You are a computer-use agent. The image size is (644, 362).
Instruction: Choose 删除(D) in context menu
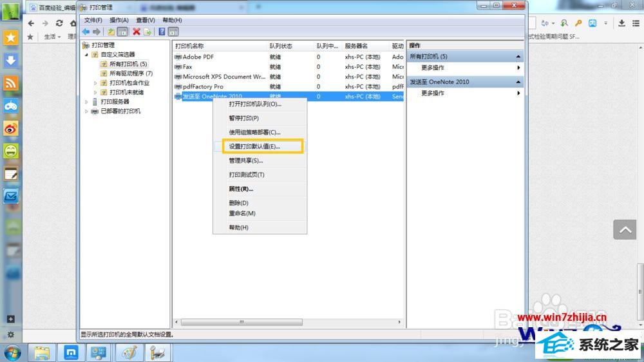[x=260, y=202]
